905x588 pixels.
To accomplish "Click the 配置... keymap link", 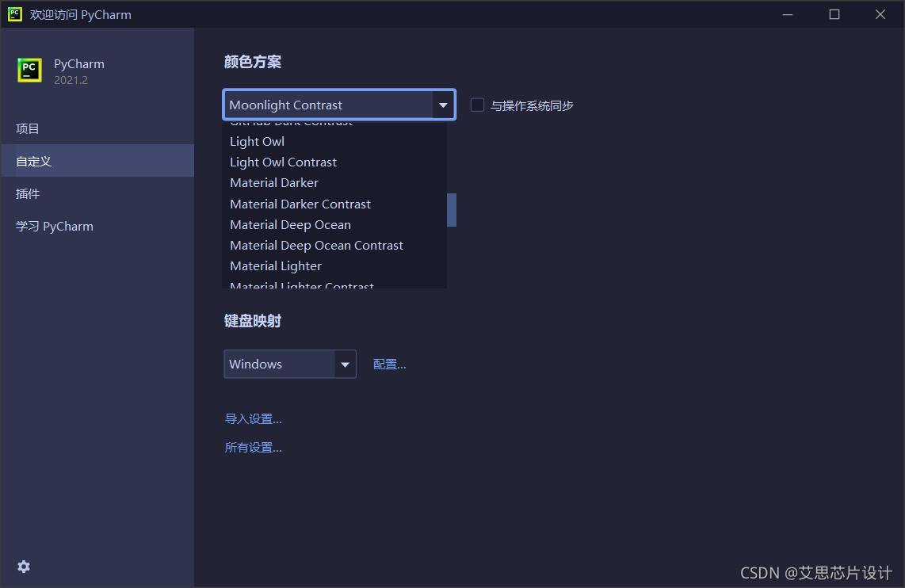I will (390, 365).
